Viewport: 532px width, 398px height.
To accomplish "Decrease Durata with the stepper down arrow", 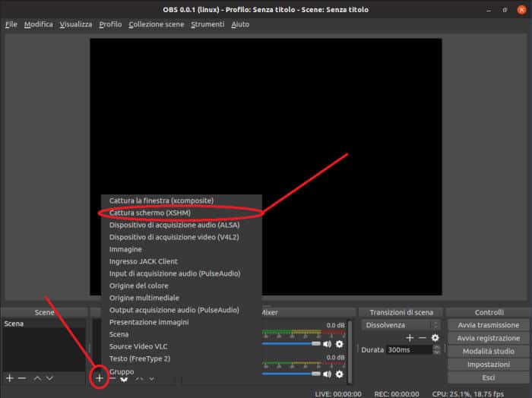I will (437, 352).
